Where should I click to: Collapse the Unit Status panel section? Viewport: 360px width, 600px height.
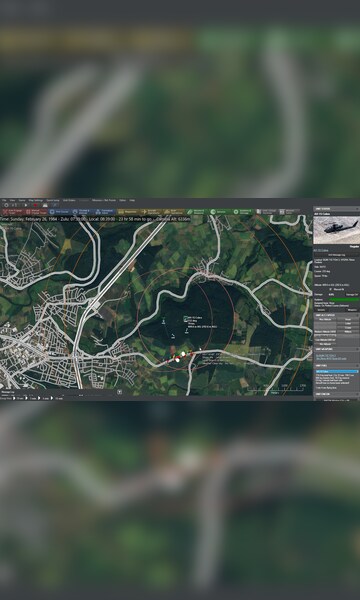coord(357,209)
